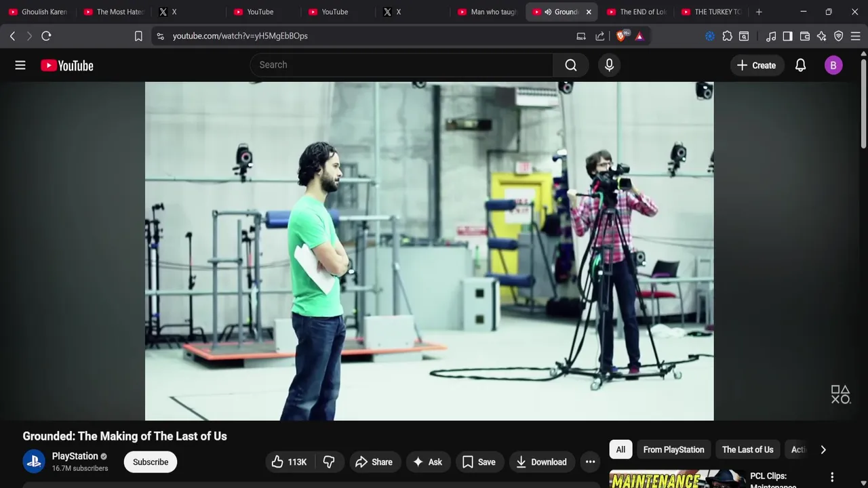Close the Grounded tab
The image size is (868, 488).
[x=589, y=12]
